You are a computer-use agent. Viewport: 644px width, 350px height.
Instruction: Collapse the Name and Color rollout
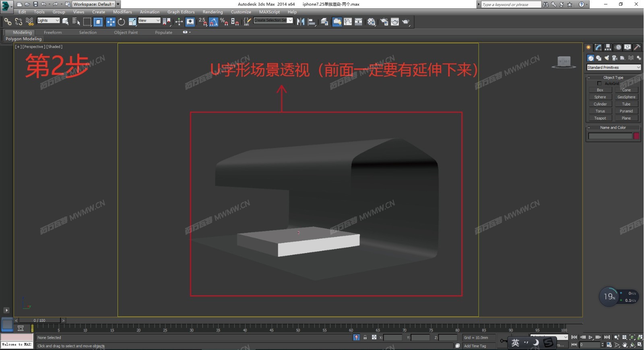click(613, 128)
